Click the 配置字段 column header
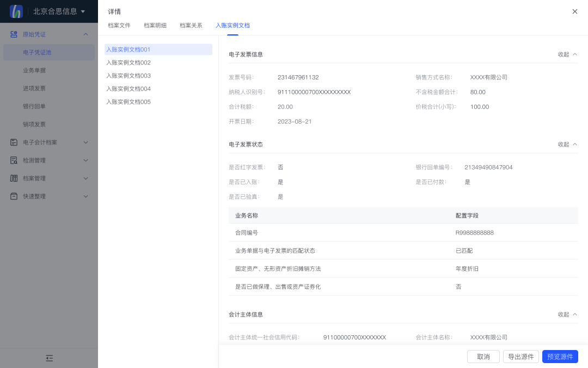The image size is (588, 368). 467,215
